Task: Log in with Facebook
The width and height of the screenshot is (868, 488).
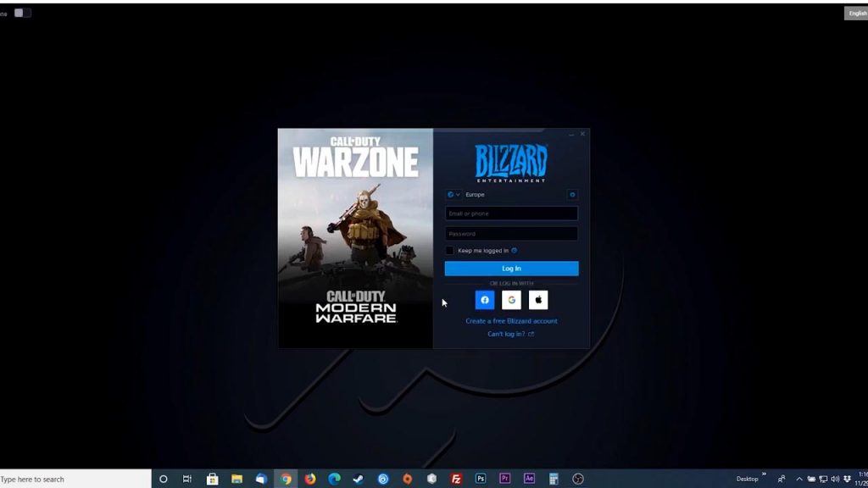Action: pyautogui.click(x=484, y=300)
